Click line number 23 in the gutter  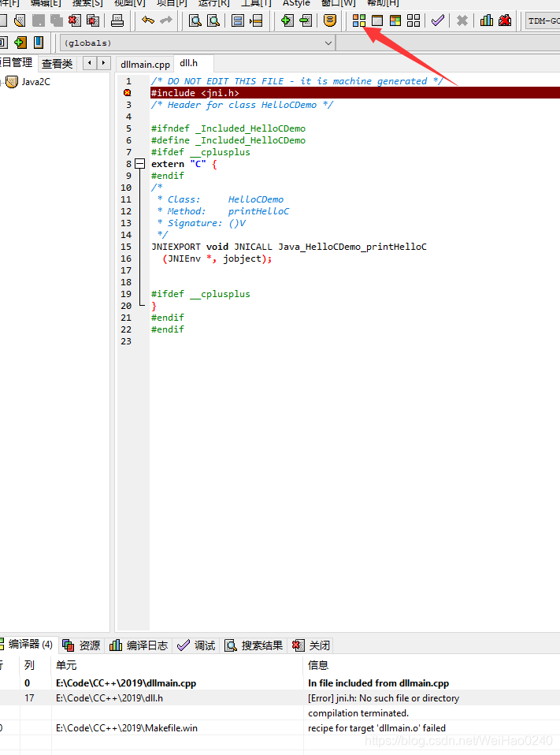(126, 341)
